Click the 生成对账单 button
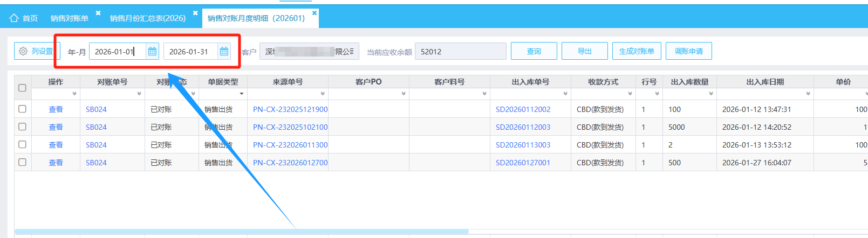The height and width of the screenshot is (238, 868). point(637,51)
